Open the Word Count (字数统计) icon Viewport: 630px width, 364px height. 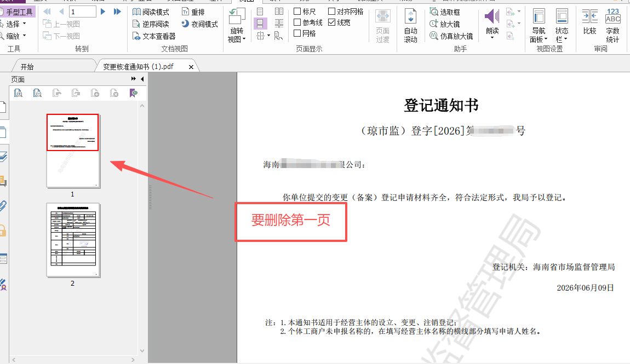612,26
